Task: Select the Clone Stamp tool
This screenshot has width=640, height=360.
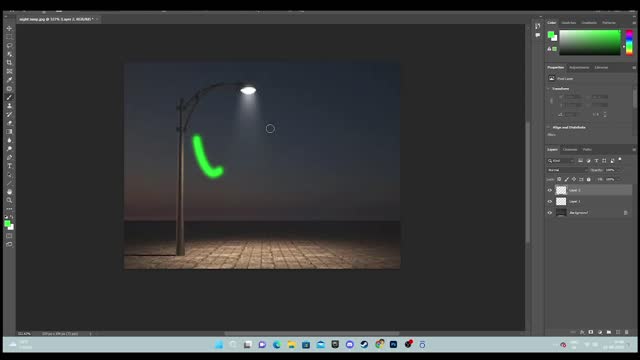Action: click(x=9, y=106)
